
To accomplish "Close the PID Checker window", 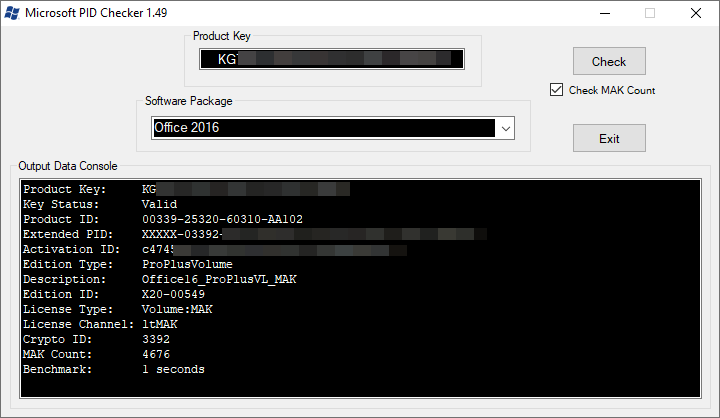I will 695,14.
